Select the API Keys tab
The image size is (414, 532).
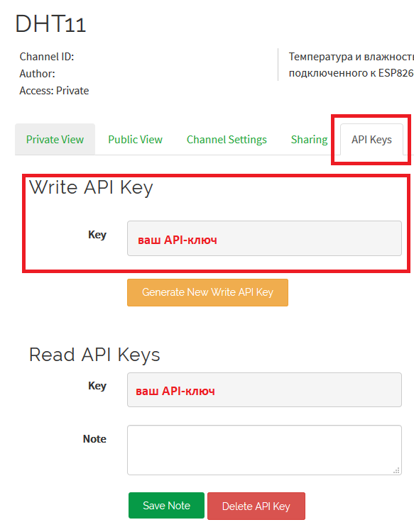point(371,140)
